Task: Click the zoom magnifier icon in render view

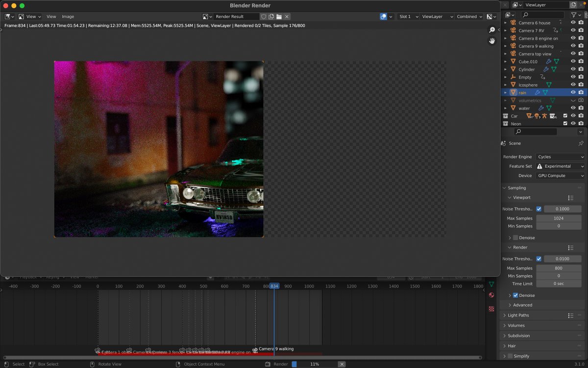Action: pyautogui.click(x=492, y=30)
